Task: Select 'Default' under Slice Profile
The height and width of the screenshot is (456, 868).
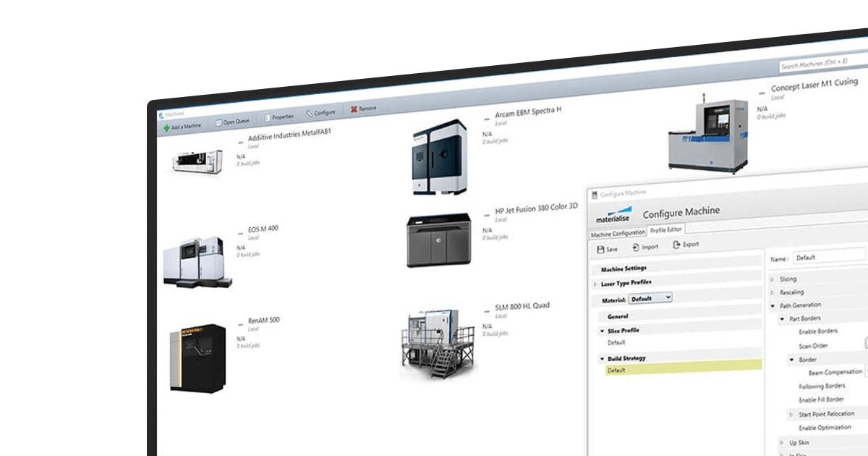Action: pos(616,342)
